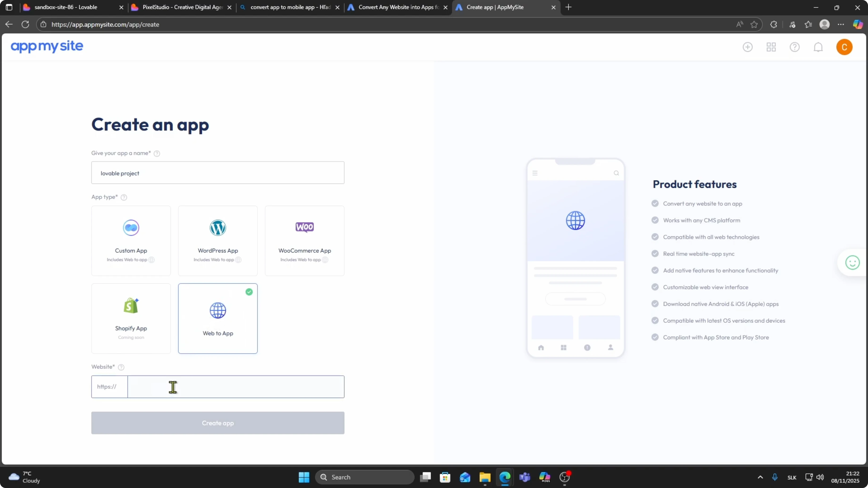Switch to convert app to mobile app tab
Viewport: 868px width, 488px height.
290,7
